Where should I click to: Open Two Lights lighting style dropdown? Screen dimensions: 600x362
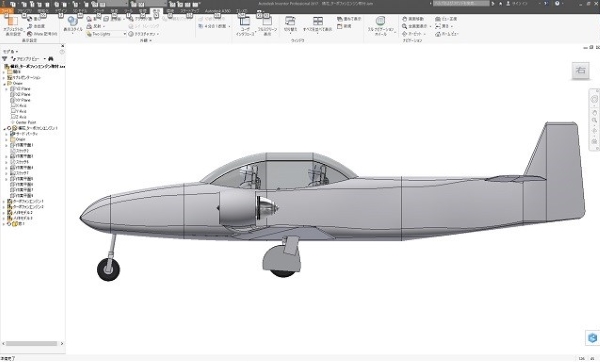coord(106,34)
